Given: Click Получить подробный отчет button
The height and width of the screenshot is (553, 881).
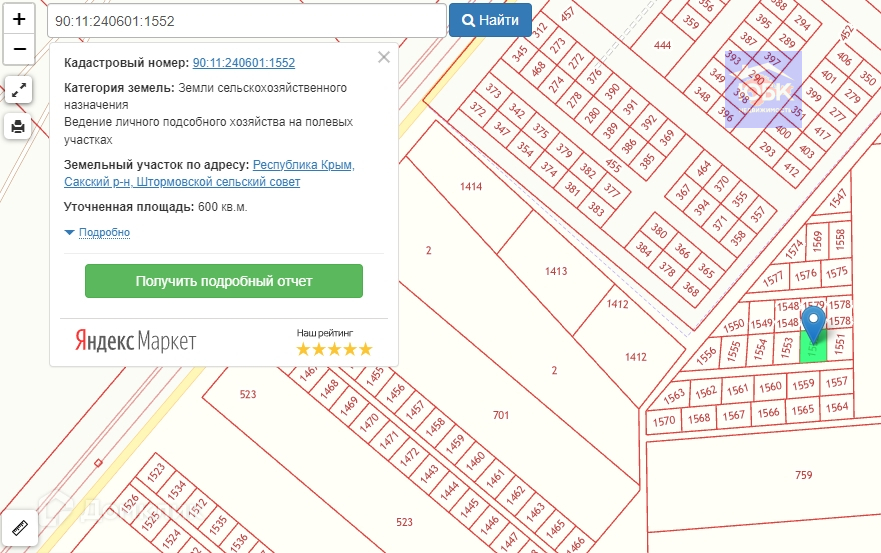Looking at the screenshot, I should pos(224,281).
